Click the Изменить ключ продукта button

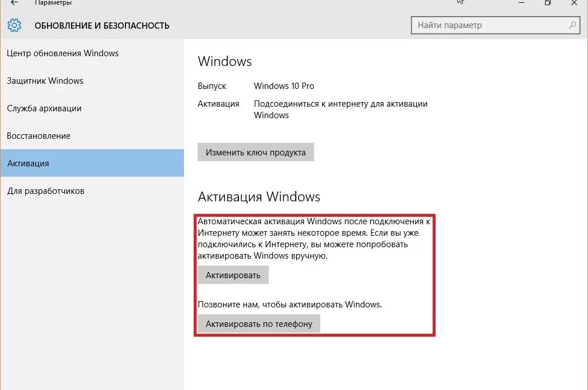point(256,152)
